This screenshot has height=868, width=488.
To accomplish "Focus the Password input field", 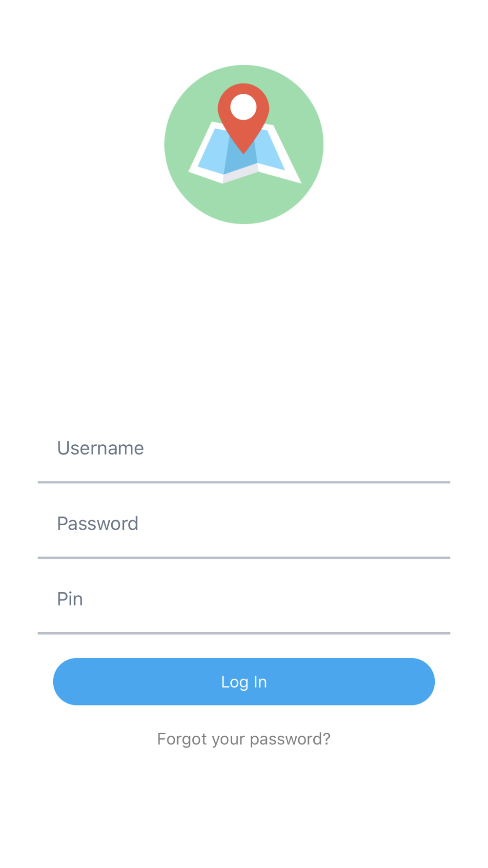I will coord(244,524).
